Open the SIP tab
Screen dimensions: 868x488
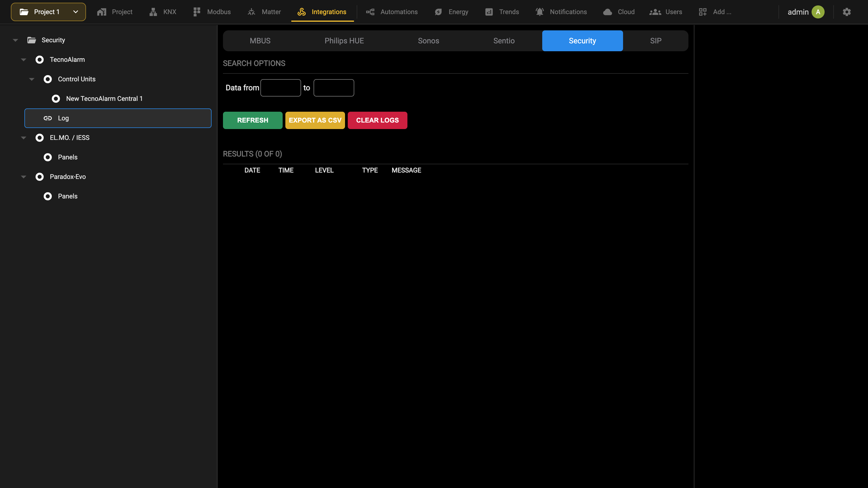pos(656,41)
